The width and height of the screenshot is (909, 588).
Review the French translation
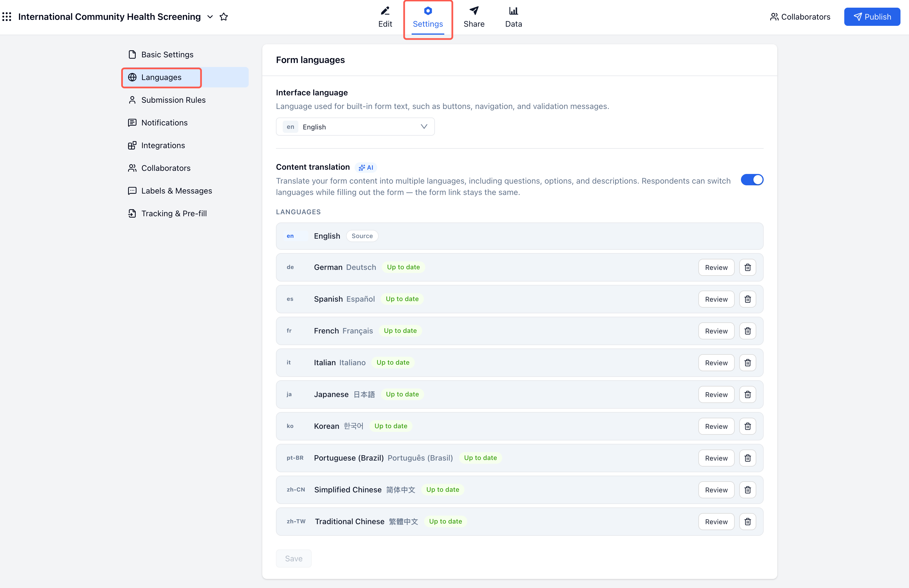pyautogui.click(x=716, y=331)
